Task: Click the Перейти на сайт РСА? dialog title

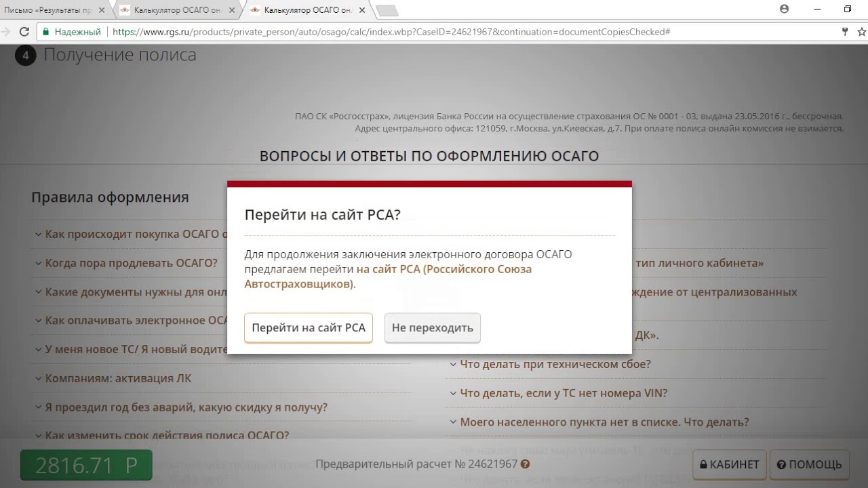Action: coord(323,215)
